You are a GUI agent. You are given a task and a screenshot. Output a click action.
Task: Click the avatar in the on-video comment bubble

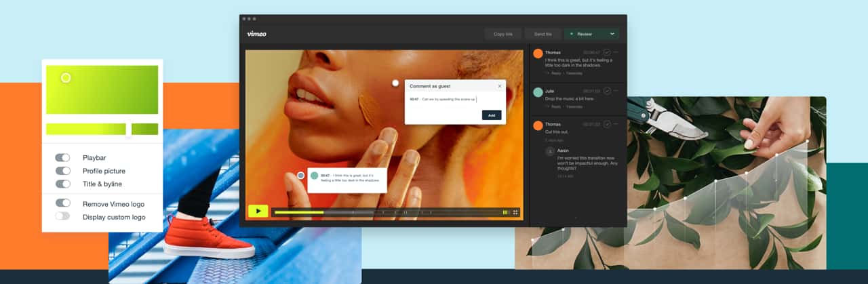315,175
